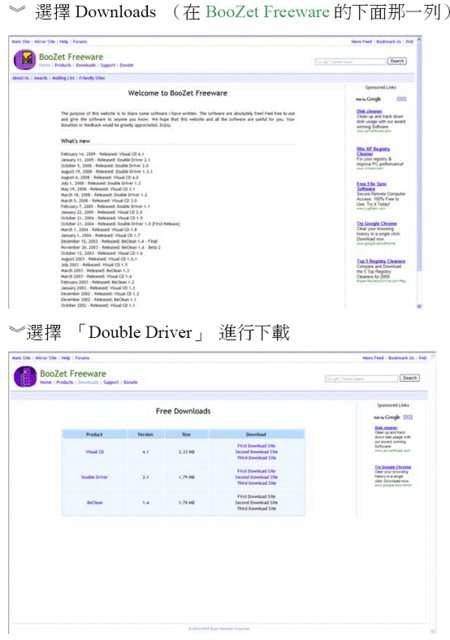Image resolution: width=450 pixels, height=640 pixels.
Task: Click the Search button on the Free Downloads page
Action: pos(410,378)
